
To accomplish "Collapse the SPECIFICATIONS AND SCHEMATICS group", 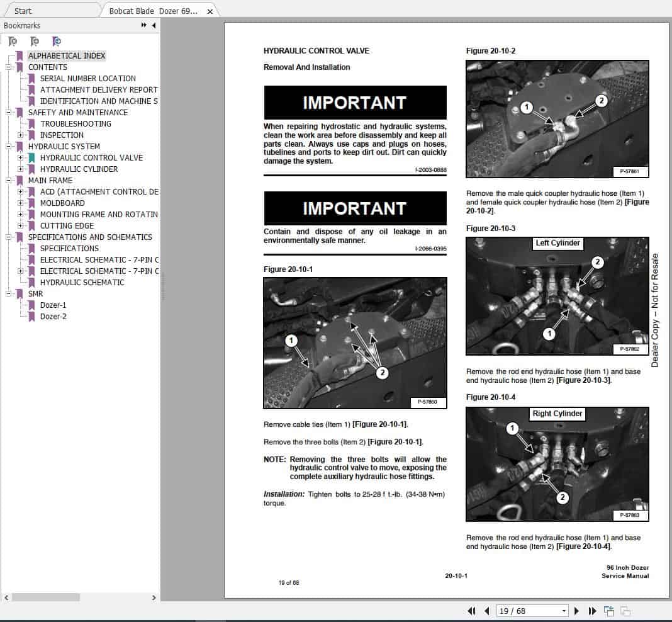I will tap(8, 237).
